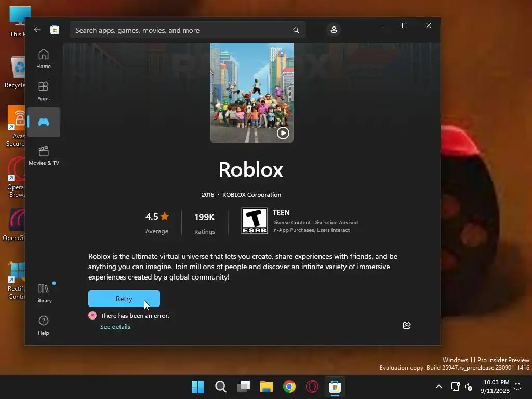Select the Avast Secure desktop shortcut
The image size is (532, 399).
[15, 127]
